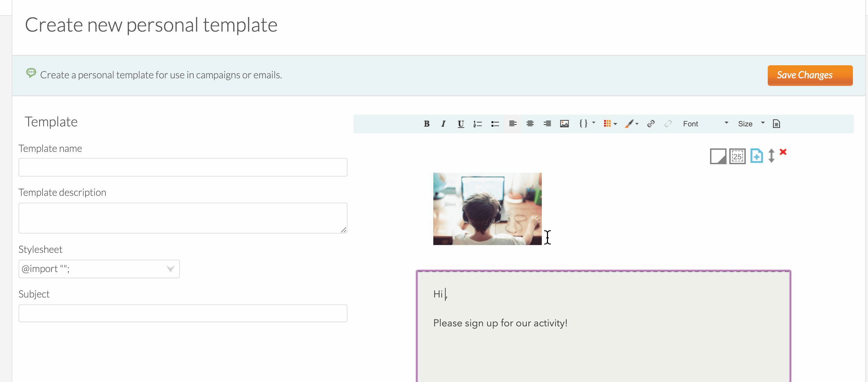Screen dimensions: 868x382
Task: Click the Template name input field
Action: (183, 167)
